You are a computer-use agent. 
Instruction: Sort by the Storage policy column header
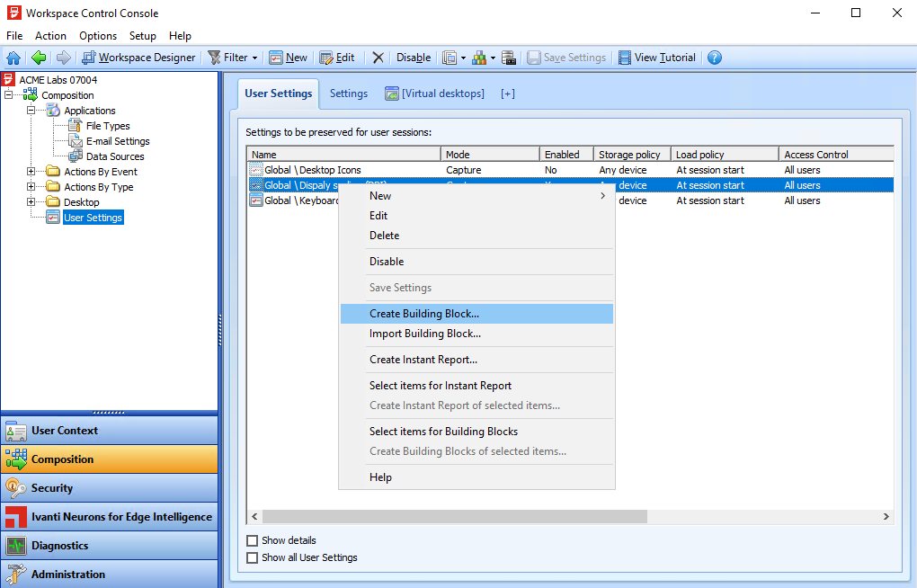[x=632, y=155]
